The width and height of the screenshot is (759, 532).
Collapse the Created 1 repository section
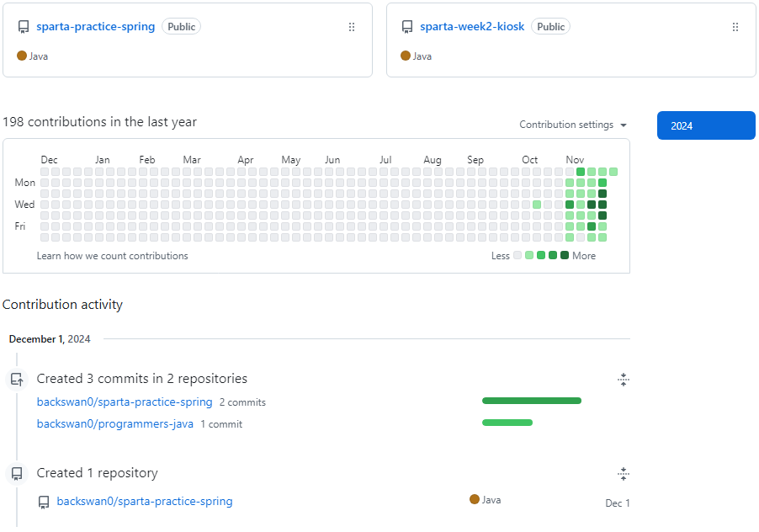pyautogui.click(x=624, y=474)
